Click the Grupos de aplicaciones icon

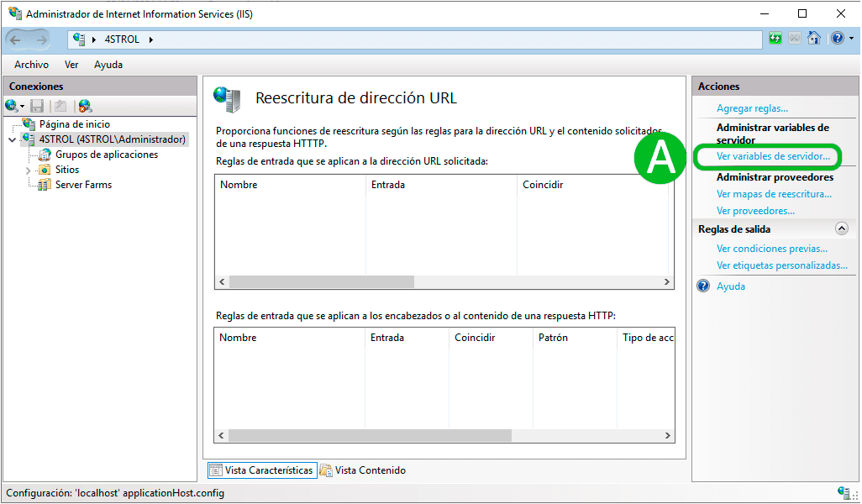[x=45, y=155]
